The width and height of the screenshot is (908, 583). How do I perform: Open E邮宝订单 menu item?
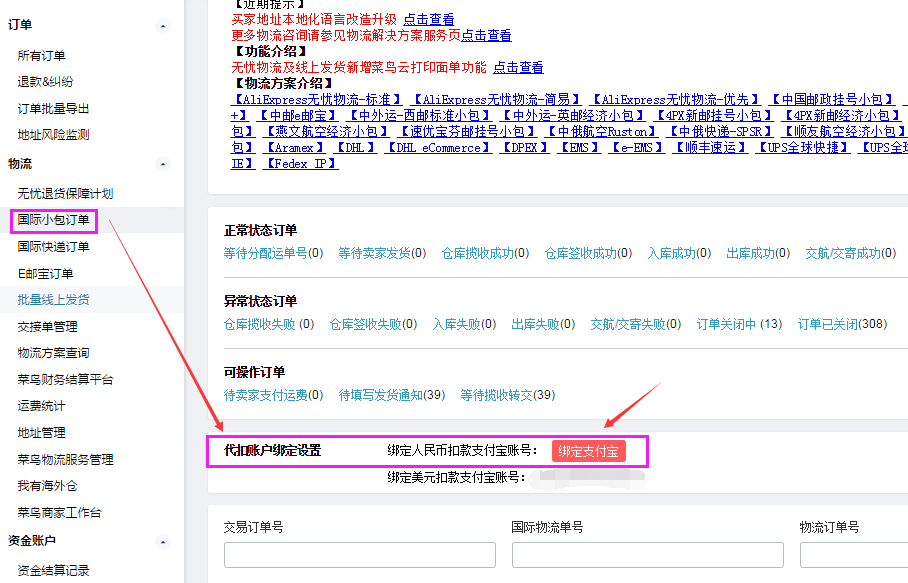(x=46, y=273)
